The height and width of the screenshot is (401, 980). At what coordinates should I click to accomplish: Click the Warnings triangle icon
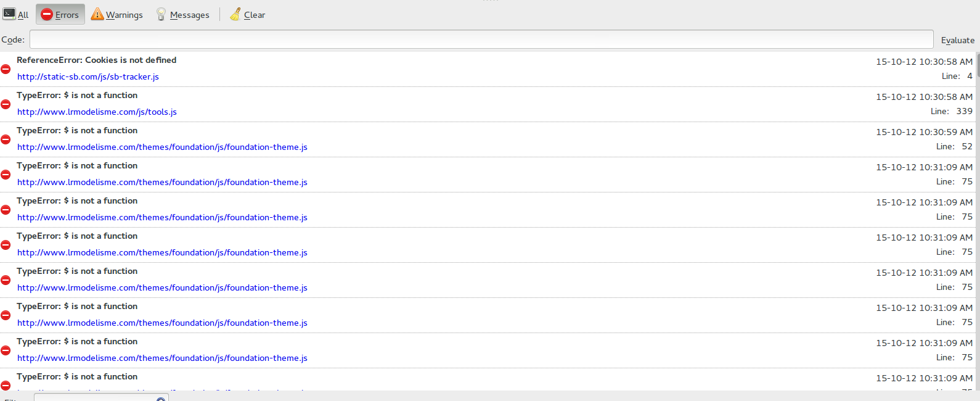[x=97, y=14]
